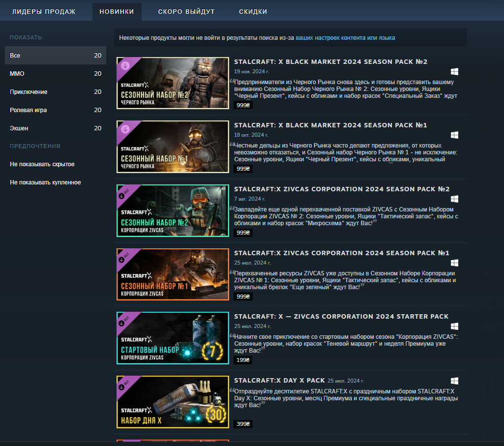Click DLC badge on Day X Pack image
The image size is (504, 446).
coord(123,385)
